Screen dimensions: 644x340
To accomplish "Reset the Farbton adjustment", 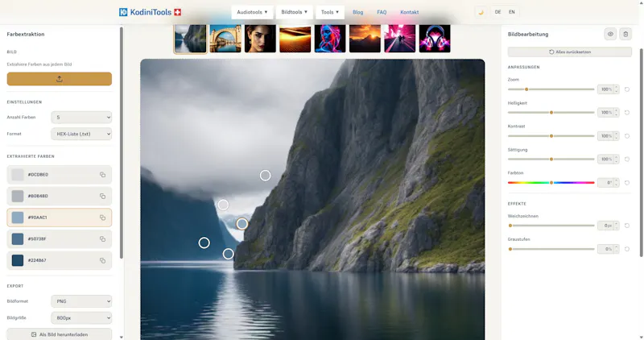I will (627, 183).
